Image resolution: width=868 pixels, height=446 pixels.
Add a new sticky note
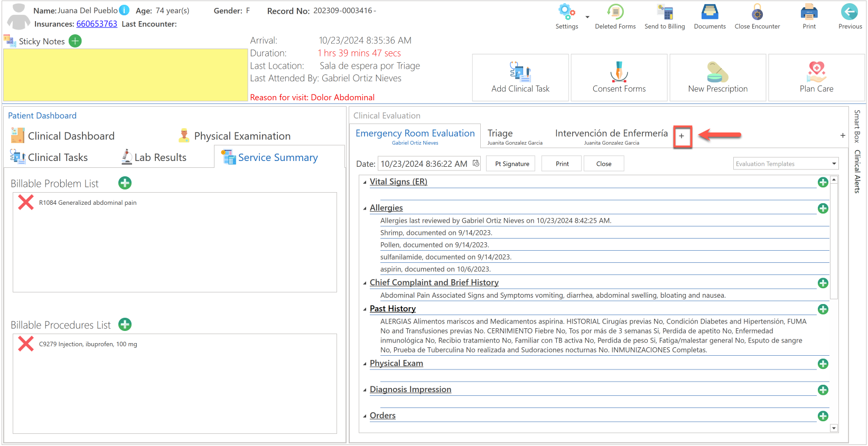(x=76, y=41)
